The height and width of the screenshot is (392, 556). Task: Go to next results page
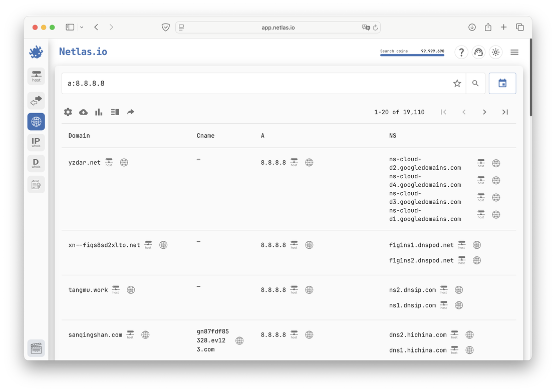[484, 112]
